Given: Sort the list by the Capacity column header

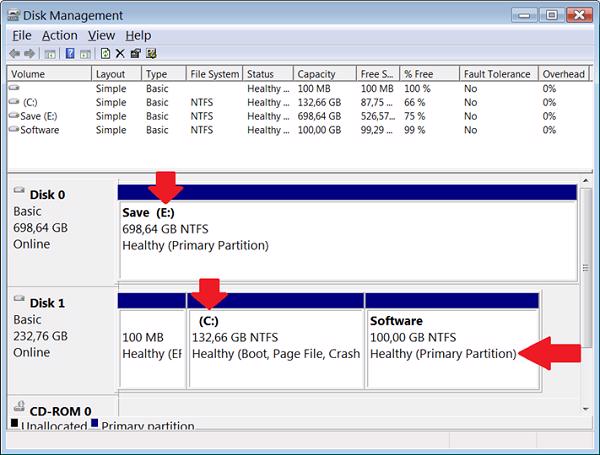Looking at the screenshot, I should (316, 74).
